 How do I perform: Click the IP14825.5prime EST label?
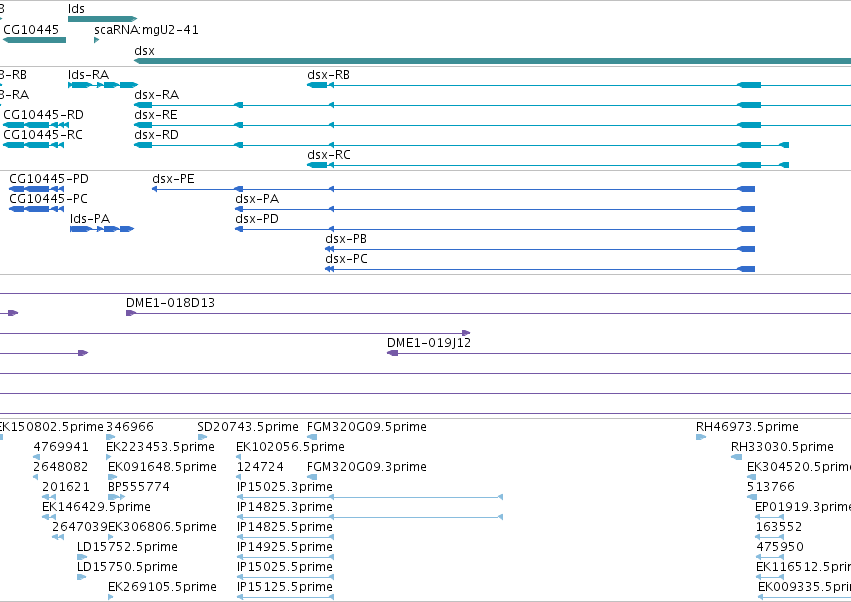click(285, 527)
